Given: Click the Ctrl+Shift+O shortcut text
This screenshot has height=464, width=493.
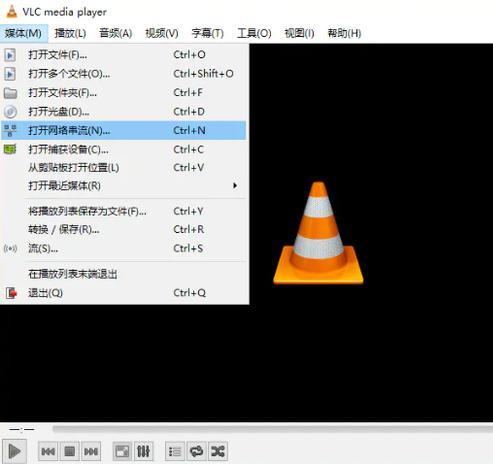Looking at the screenshot, I should 203,74.
